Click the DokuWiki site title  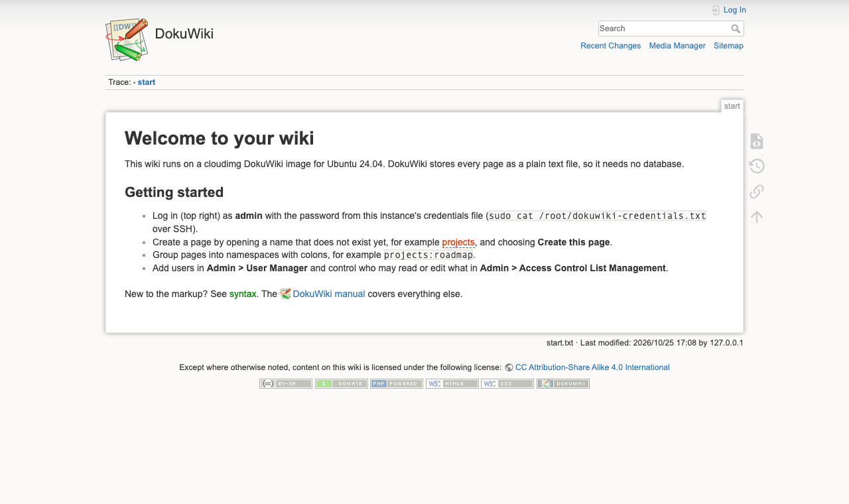click(184, 34)
